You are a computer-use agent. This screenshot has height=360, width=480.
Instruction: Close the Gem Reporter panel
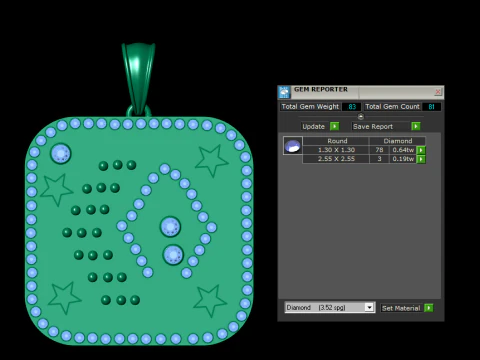438,92
